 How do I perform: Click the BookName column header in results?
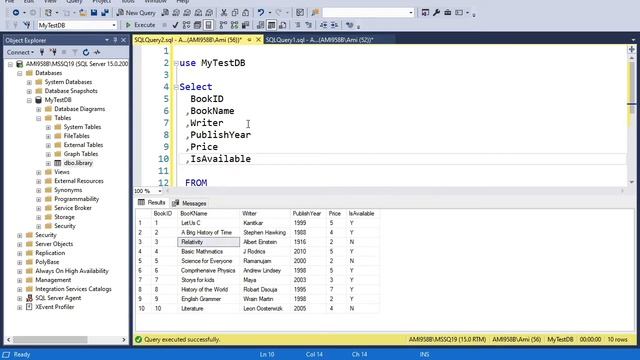point(208,213)
